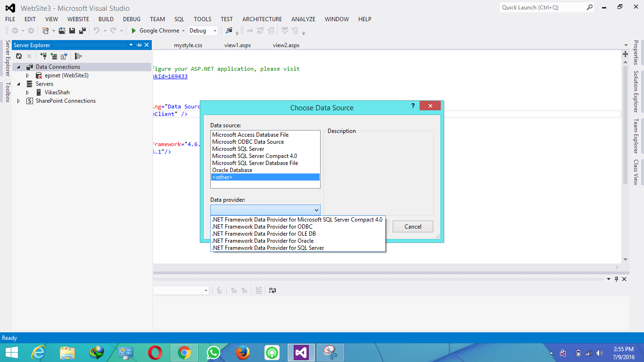Click the Connect to Database icon

point(43,56)
